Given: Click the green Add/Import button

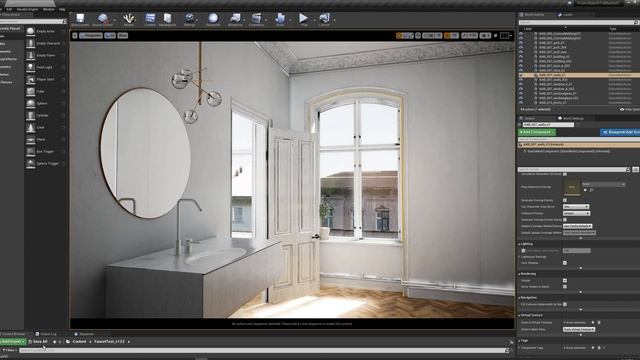Looking at the screenshot, I should click(x=13, y=342).
